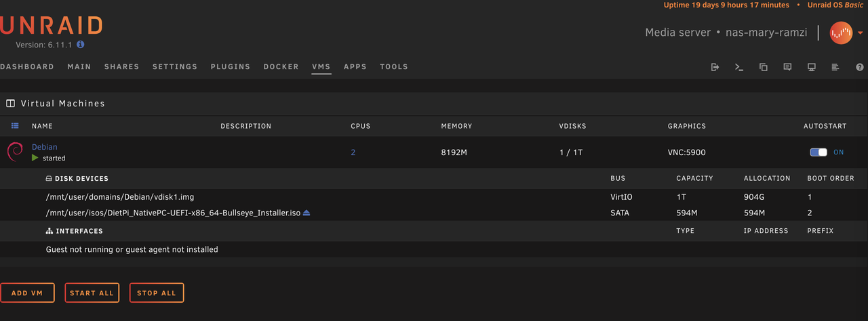Viewport: 868px width, 321px height.
Task: Click the Stop All button
Action: pos(157,293)
